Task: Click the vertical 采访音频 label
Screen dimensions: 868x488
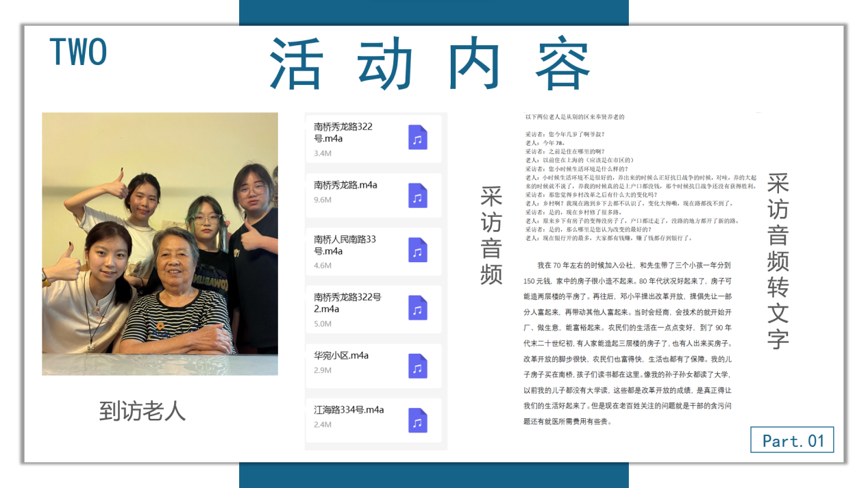Action: [x=491, y=235]
